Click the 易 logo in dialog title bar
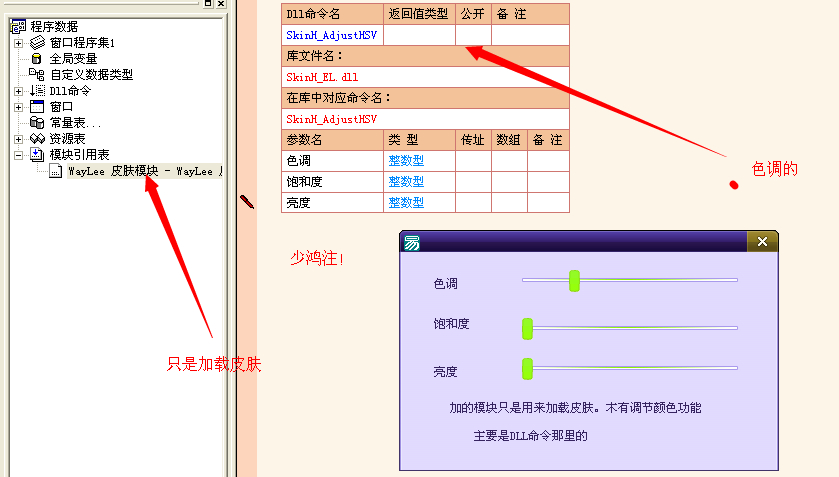This screenshot has height=477, width=839. pyautogui.click(x=412, y=243)
